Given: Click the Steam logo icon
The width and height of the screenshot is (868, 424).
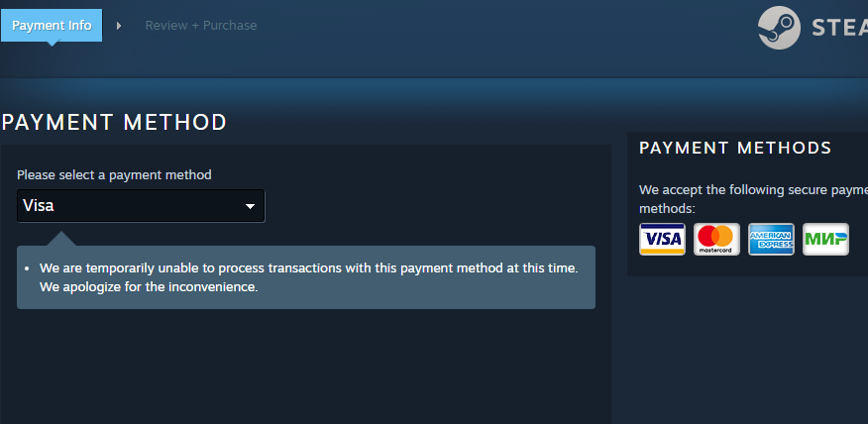Looking at the screenshot, I should (779, 28).
